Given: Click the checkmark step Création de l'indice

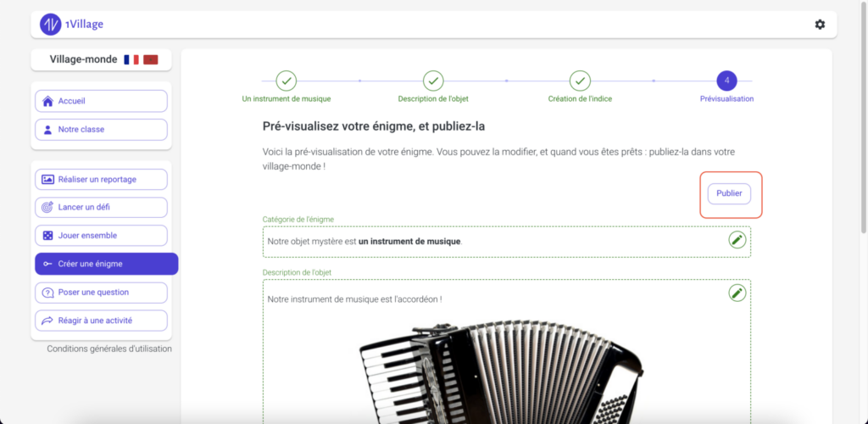Looking at the screenshot, I should [x=580, y=81].
